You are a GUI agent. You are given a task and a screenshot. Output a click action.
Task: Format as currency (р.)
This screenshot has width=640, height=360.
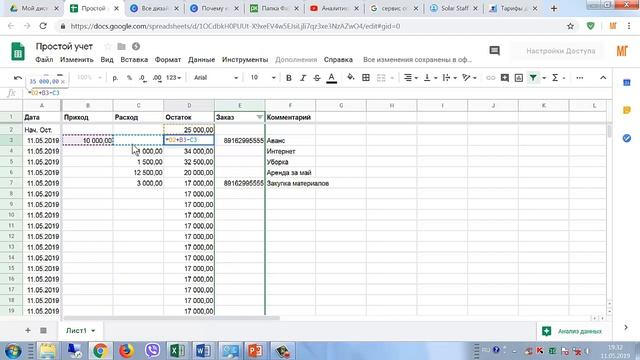coord(116,78)
